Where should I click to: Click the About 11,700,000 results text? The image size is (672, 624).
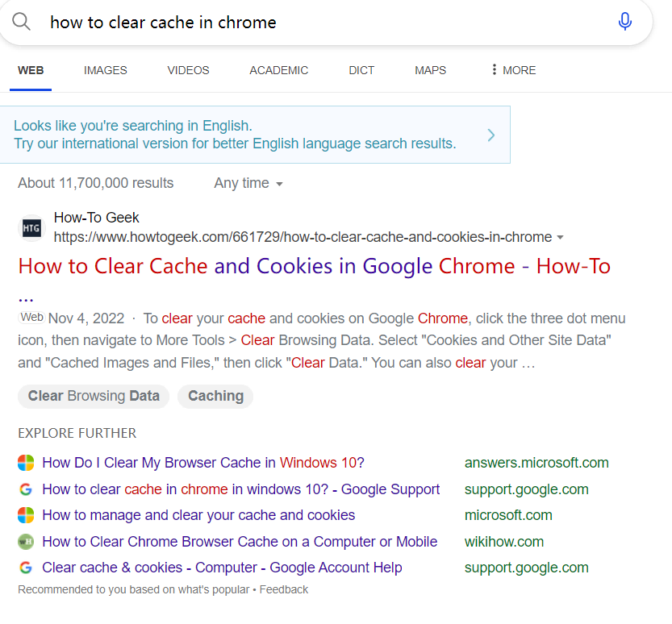pyautogui.click(x=95, y=183)
